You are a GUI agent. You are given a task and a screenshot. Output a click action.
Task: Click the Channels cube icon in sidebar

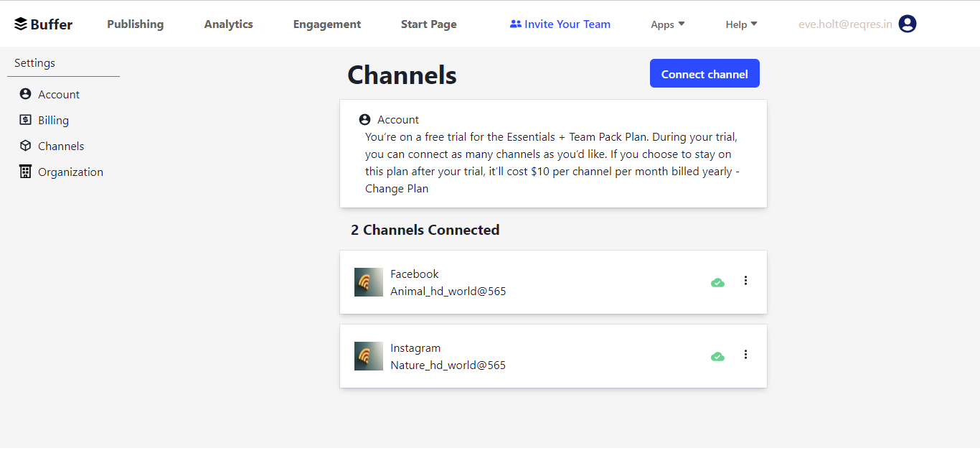pyautogui.click(x=25, y=146)
